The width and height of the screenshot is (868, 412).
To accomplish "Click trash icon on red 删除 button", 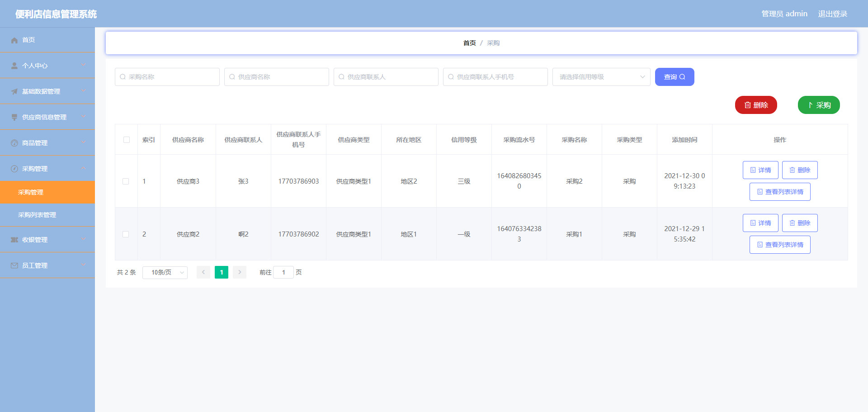I will pyautogui.click(x=748, y=105).
